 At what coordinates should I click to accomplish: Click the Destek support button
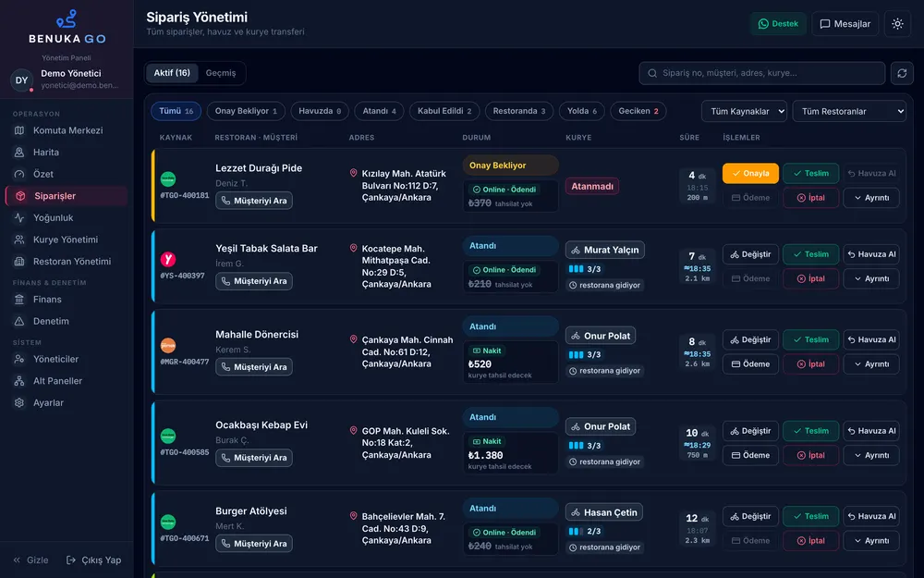coord(778,24)
